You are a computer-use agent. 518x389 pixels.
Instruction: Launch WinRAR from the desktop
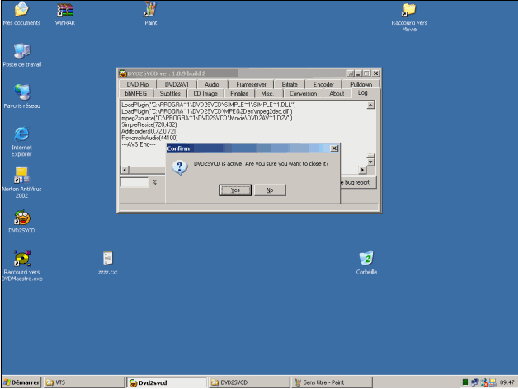tap(65, 10)
